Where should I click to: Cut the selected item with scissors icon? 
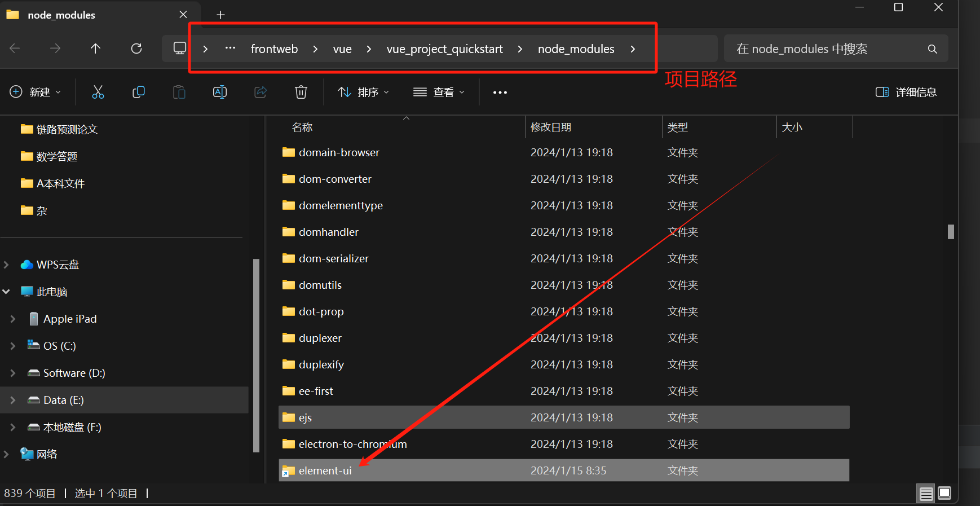coord(98,92)
